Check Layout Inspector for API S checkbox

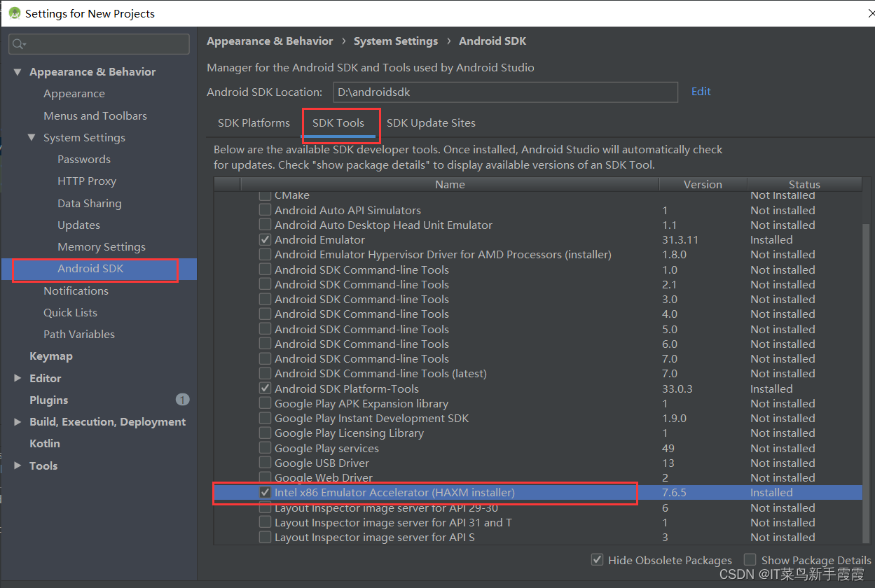[265, 537]
